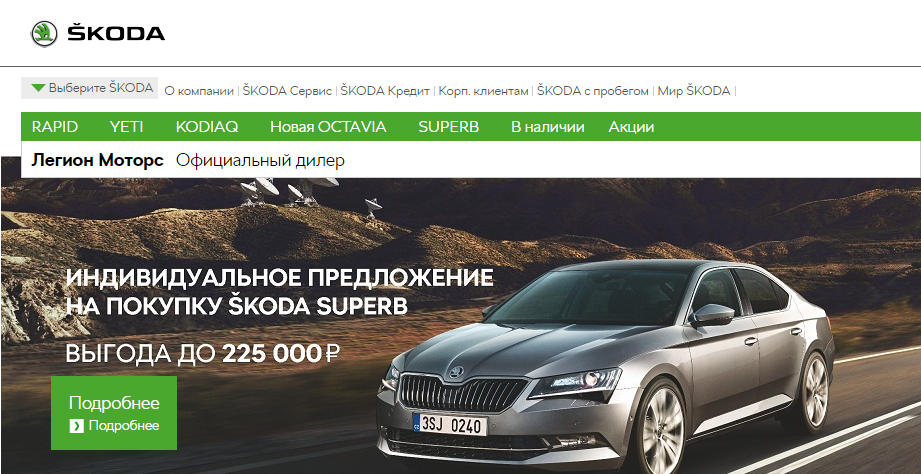This screenshot has width=921, height=474.
Task: Open ŠKODA с пробегом link
Action: tap(593, 91)
